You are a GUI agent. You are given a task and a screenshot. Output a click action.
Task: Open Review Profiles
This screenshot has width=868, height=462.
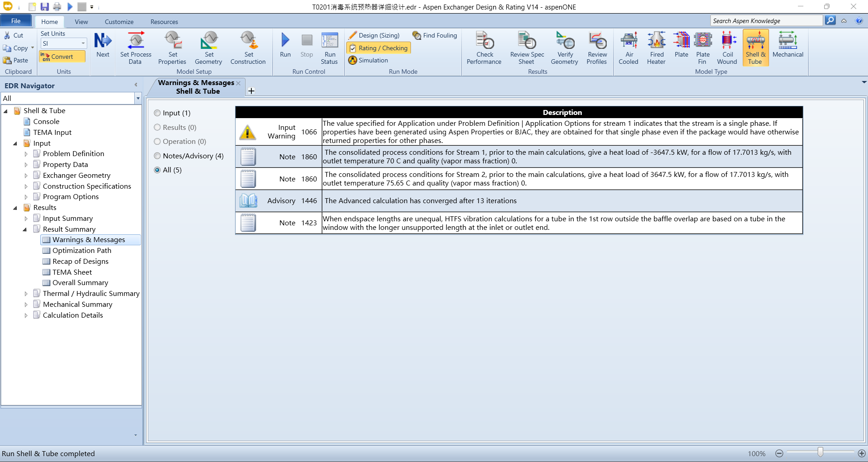click(x=597, y=48)
